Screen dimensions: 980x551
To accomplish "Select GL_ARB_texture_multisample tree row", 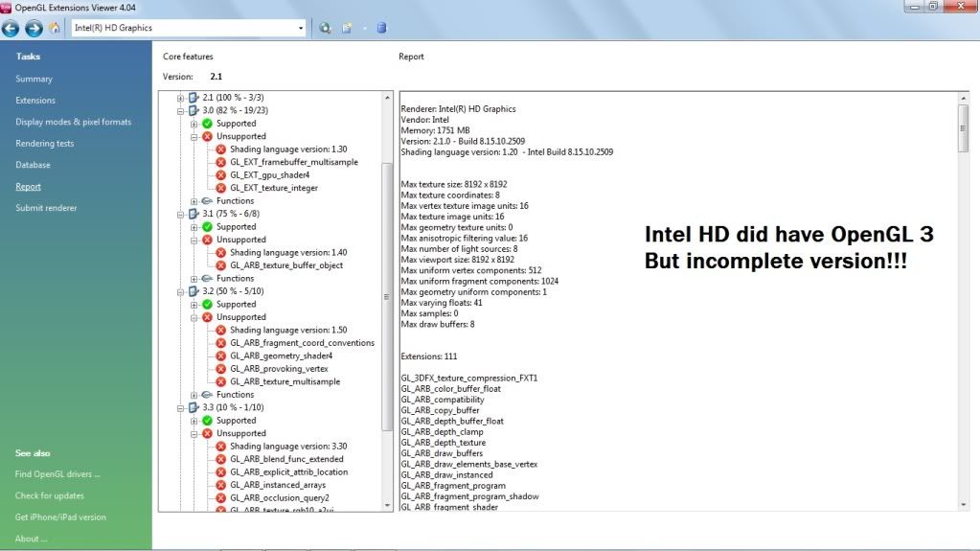I will click(x=285, y=381).
